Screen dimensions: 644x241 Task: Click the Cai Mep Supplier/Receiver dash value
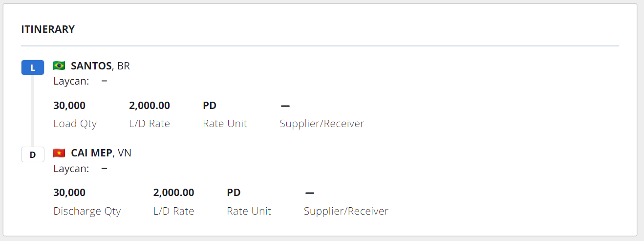tap(309, 193)
